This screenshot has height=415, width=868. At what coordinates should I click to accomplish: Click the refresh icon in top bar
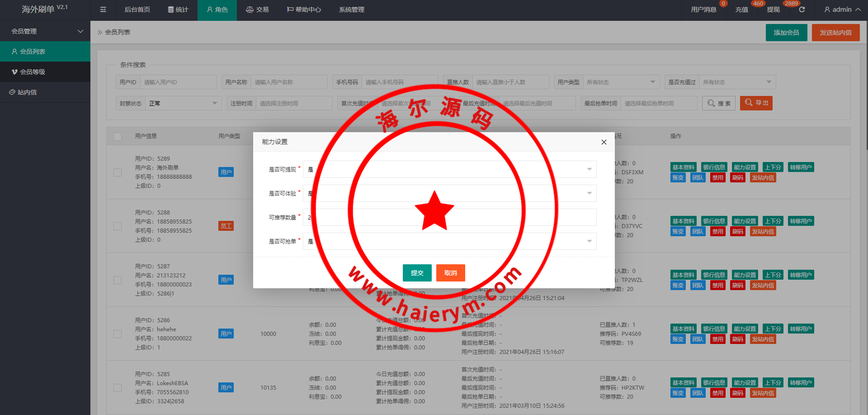[x=802, y=10]
